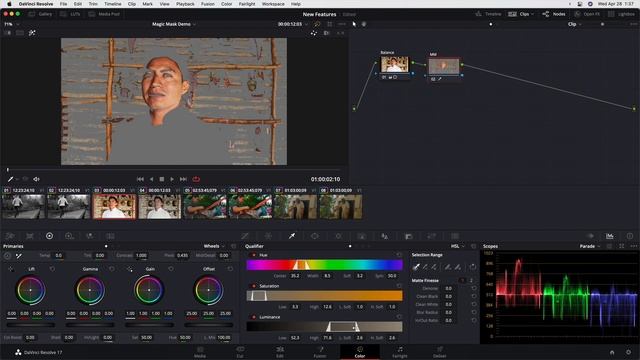Click the Gain white-point picker icon
This screenshot has width=640, height=360.
[x=129, y=269]
